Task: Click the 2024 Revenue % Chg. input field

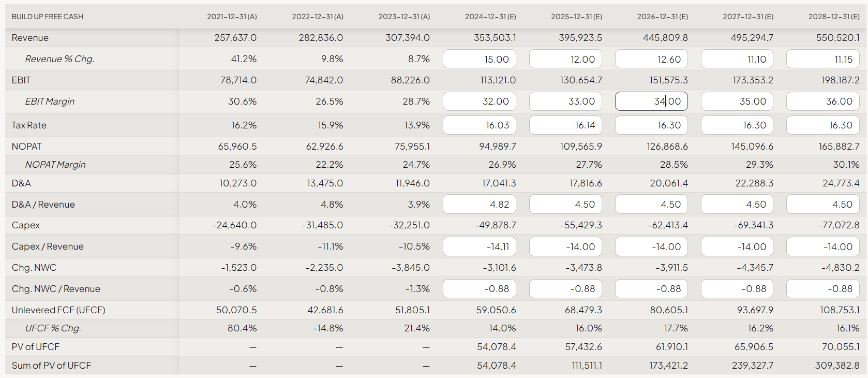Action: pyautogui.click(x=479, y=59)
